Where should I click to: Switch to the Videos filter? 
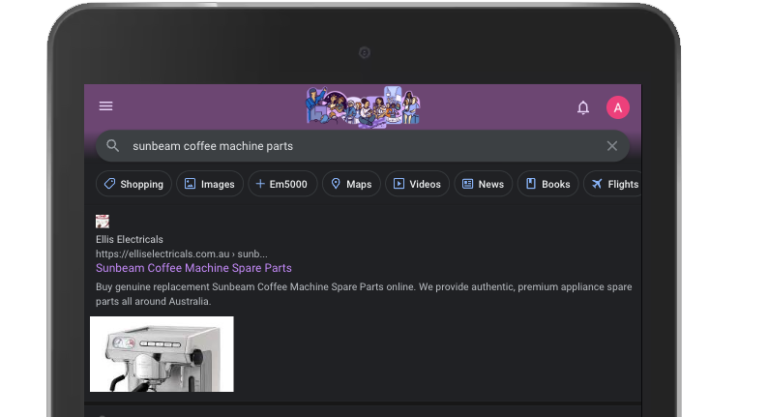(417, 184)
